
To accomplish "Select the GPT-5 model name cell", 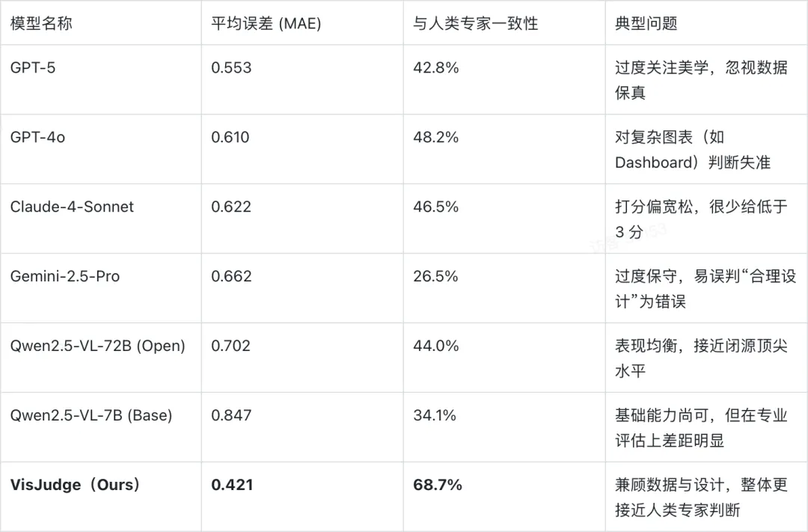I will tap(33, 68).
